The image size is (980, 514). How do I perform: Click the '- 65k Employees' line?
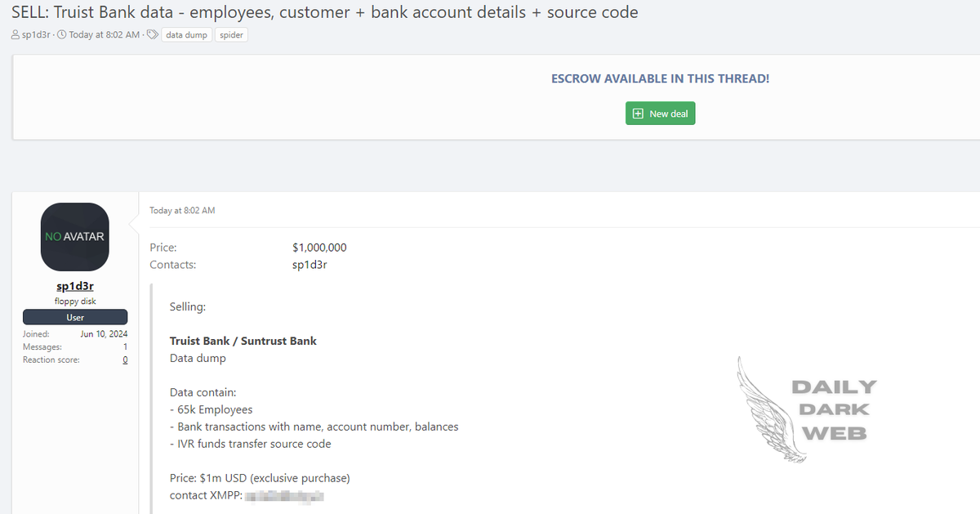[x=212, y=409]
